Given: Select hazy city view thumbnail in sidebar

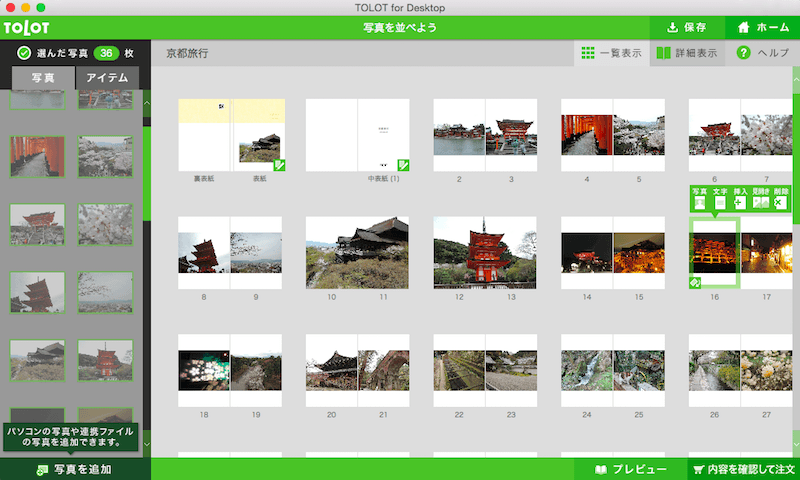Looking at the screenshot, I should (x=105, y=292).
